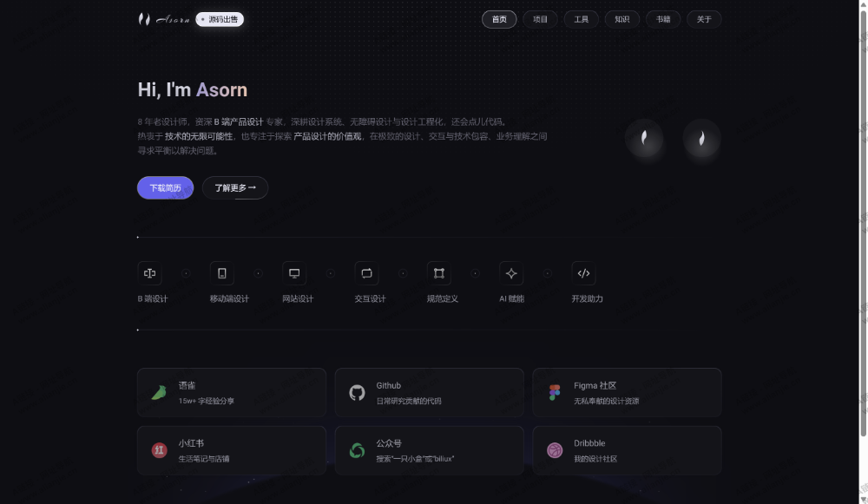Go to the 工具 nav tab
The width and height of the screenshot is (868, 504).
click(582, 19)
